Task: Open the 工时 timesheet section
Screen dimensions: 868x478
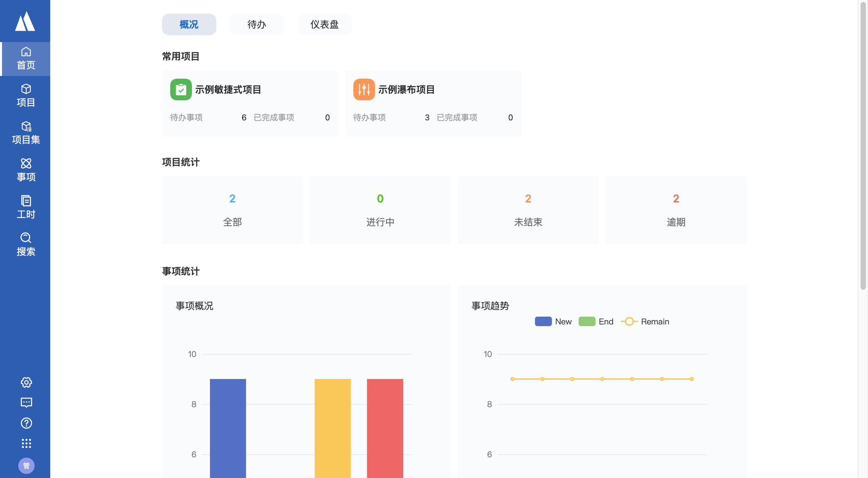Action: point(26,207)
